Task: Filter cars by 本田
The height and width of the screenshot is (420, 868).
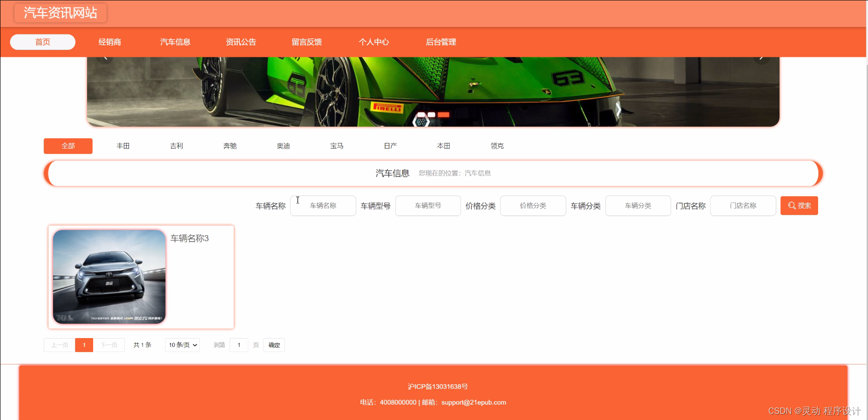Action: [444, 146]
